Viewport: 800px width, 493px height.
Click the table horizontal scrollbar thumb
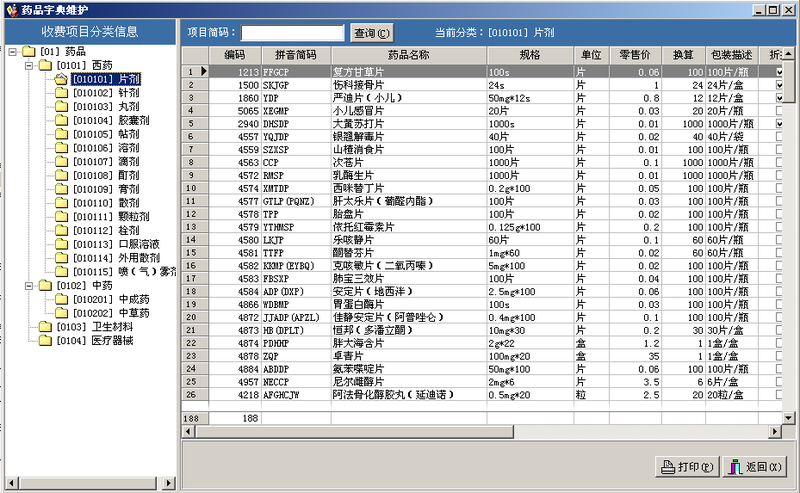click(x=354, y=431)
